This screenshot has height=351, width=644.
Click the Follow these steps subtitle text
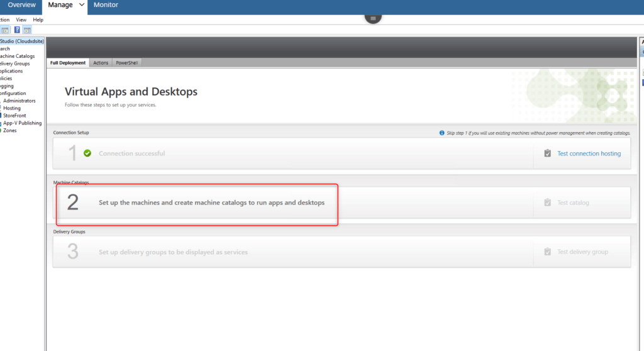tap(111, 105)
